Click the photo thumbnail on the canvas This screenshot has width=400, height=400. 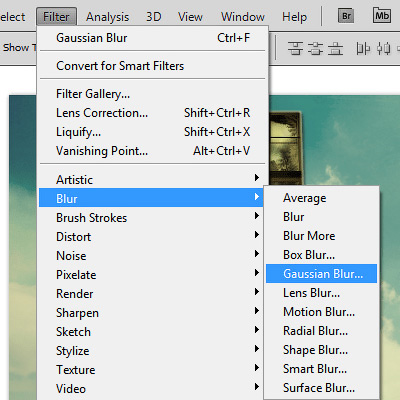coord(285,148)
